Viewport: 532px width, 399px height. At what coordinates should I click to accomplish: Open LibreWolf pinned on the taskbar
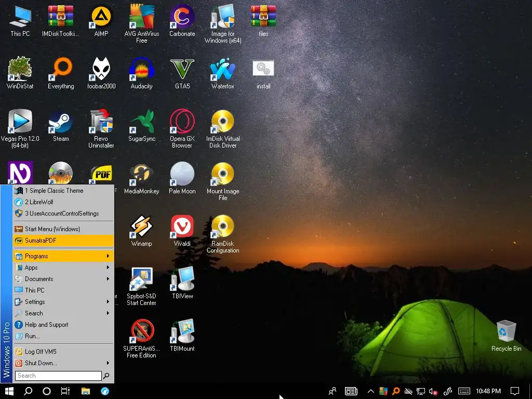(x=105, y=391)
